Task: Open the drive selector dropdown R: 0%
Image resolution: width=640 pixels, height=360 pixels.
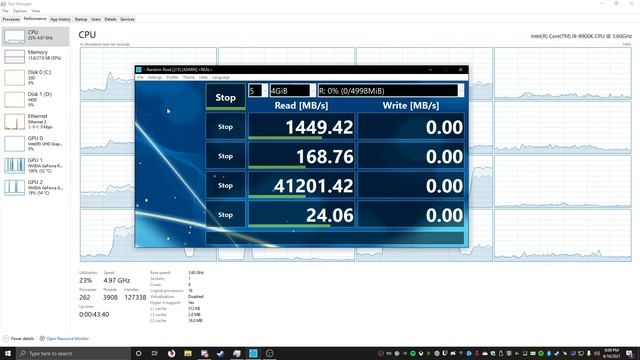Action: pos(391,91)
